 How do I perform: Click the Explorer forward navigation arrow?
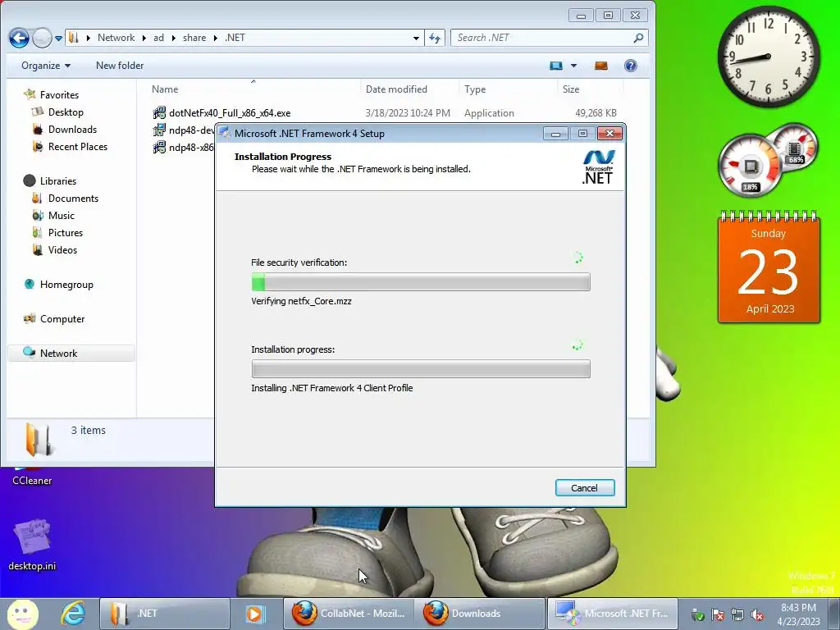(42, 38)
